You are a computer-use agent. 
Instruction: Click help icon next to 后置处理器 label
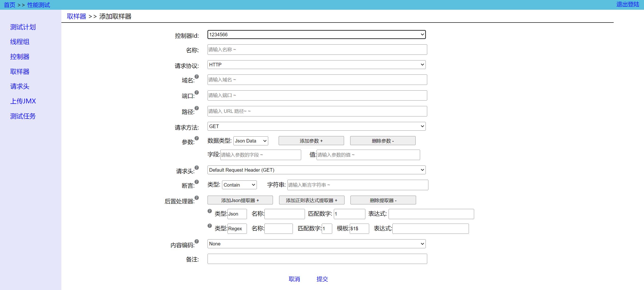click(x=197, y=198)
